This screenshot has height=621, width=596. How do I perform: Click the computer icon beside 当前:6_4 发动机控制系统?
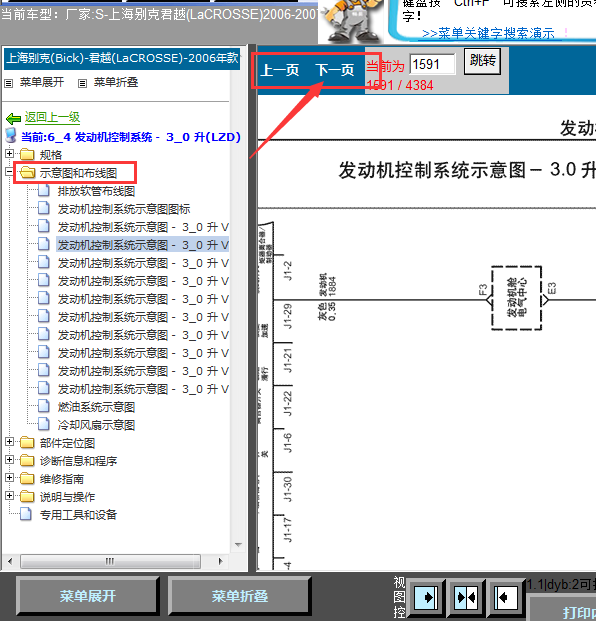(x=11, y=135)
